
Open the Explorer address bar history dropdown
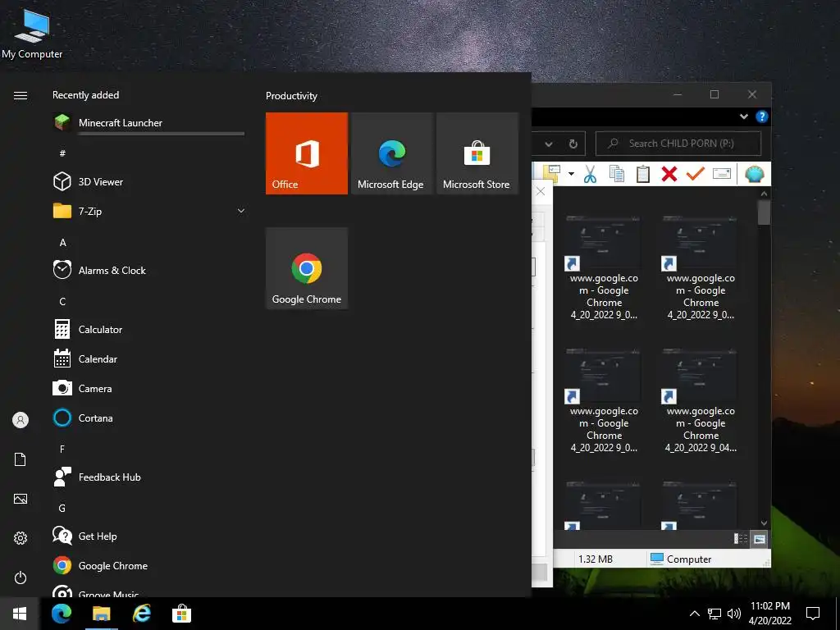(x=549, y=144)
